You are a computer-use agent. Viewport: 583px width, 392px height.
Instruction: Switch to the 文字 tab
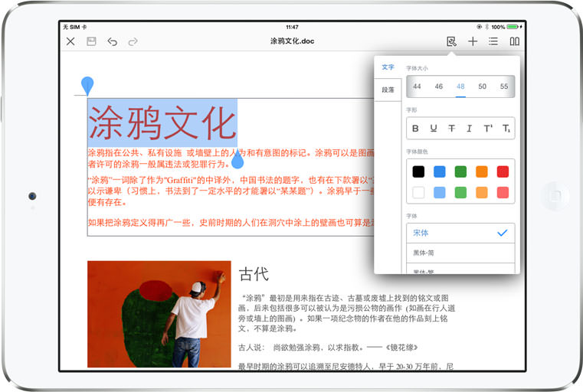click(x=388, y=67)
